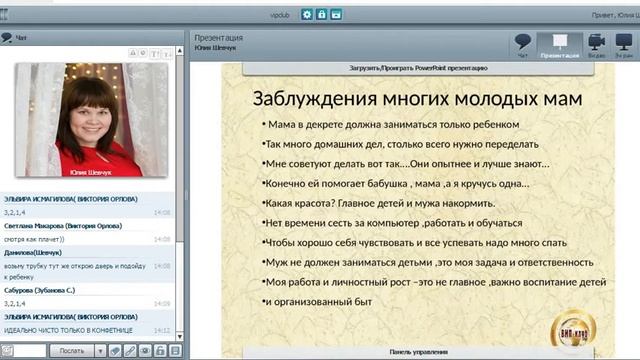Click the Загрузить/Проиграть PowerPoint презентацию bar
Viewport: 640px width, 360px height.
[x=418, y=68]
